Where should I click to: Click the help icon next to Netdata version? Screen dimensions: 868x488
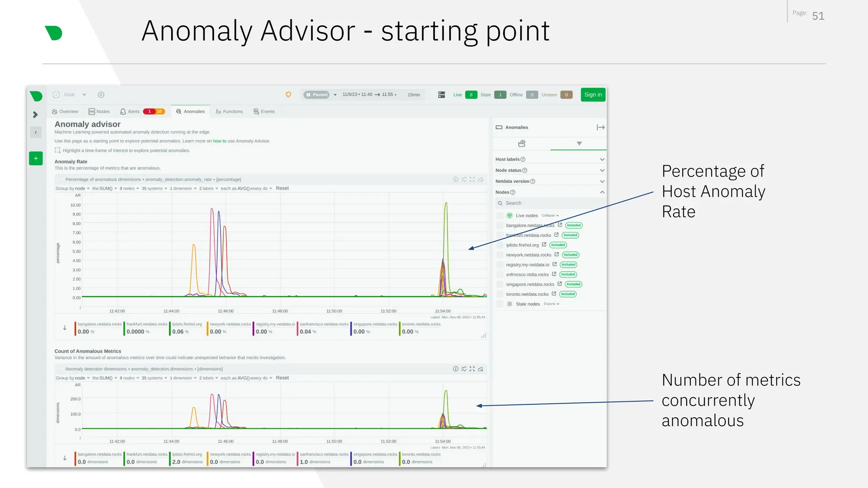pos(533,181)
